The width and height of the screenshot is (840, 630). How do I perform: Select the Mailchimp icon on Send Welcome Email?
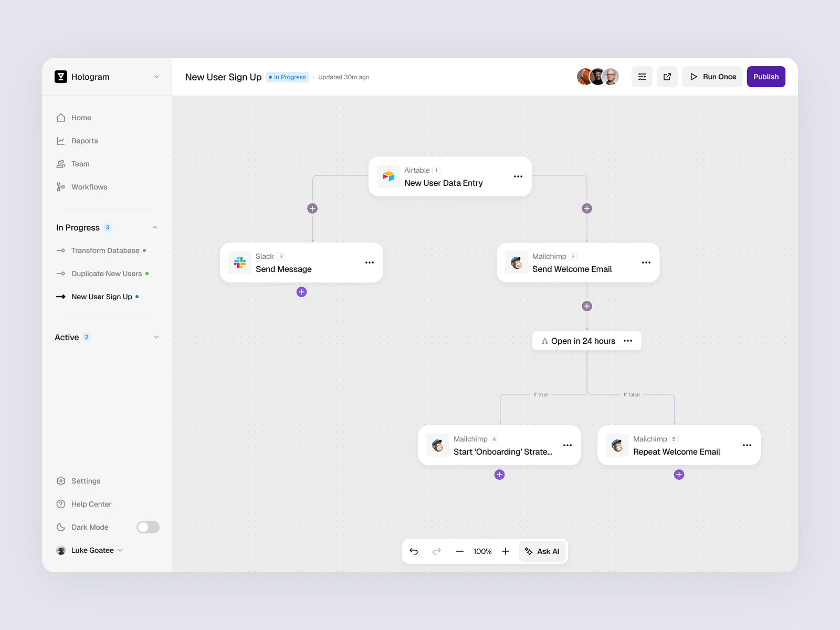pos(516,262)
